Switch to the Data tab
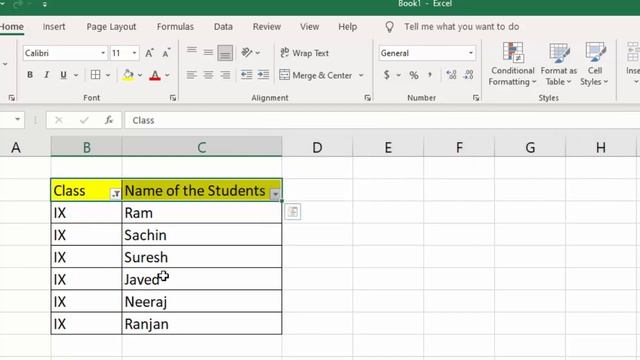 coord(223,27)
